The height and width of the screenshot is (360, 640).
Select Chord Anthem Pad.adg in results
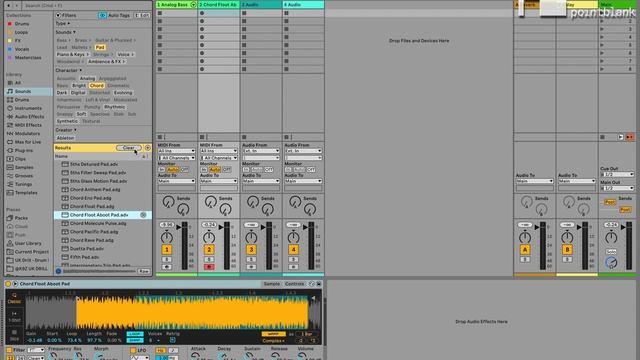[x=95, y=189]
